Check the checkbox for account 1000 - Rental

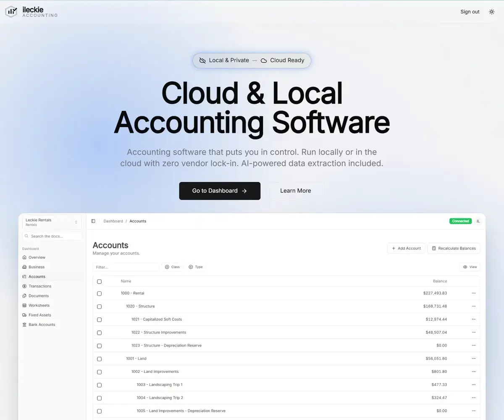pos(99,294)
